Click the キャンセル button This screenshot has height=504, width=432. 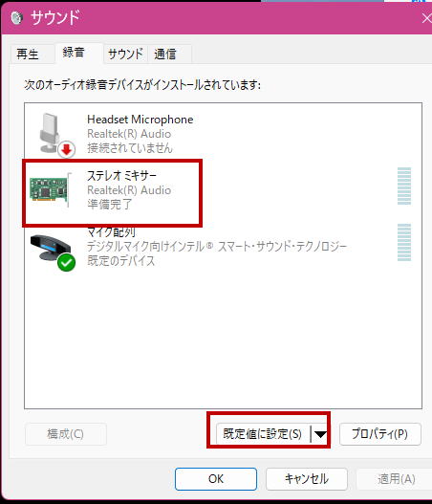tap(307, 479)
